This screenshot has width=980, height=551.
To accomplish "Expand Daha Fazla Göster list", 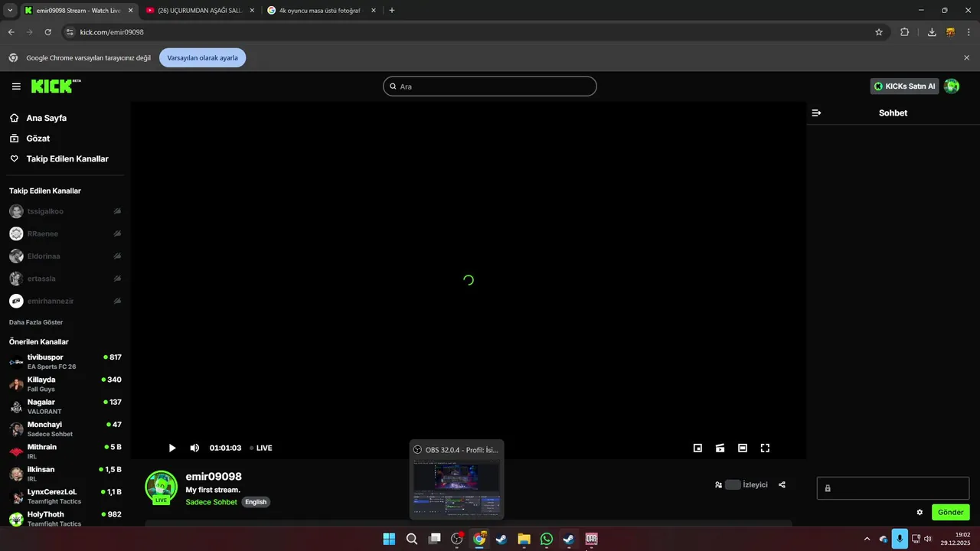I will pyautogui.click(x=36, y=322).
